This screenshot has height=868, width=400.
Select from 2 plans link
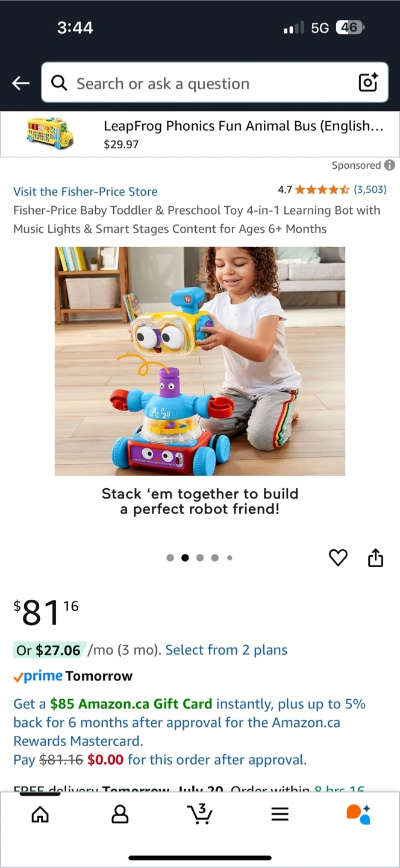[x=227, y=650]
